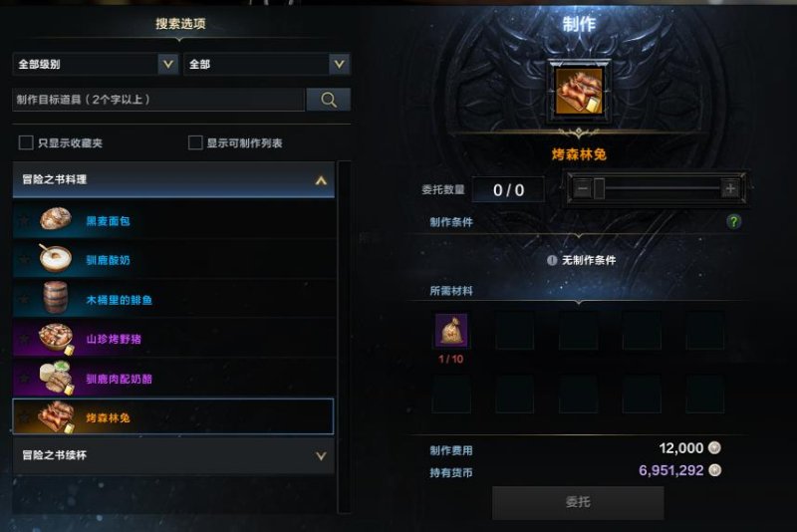Select the material bag icon in 所需材料
The image size is (797, 532).
[x=451, y=330]
